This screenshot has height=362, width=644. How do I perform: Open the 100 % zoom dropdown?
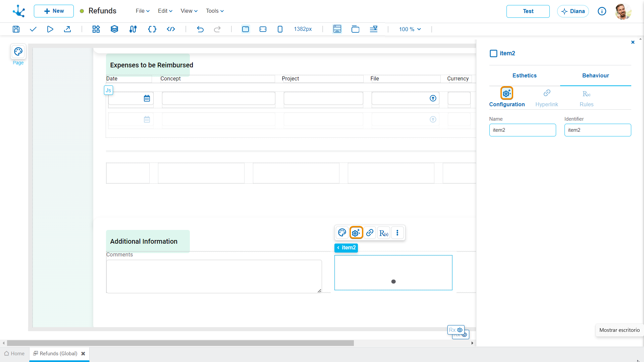tap(410, 29)
